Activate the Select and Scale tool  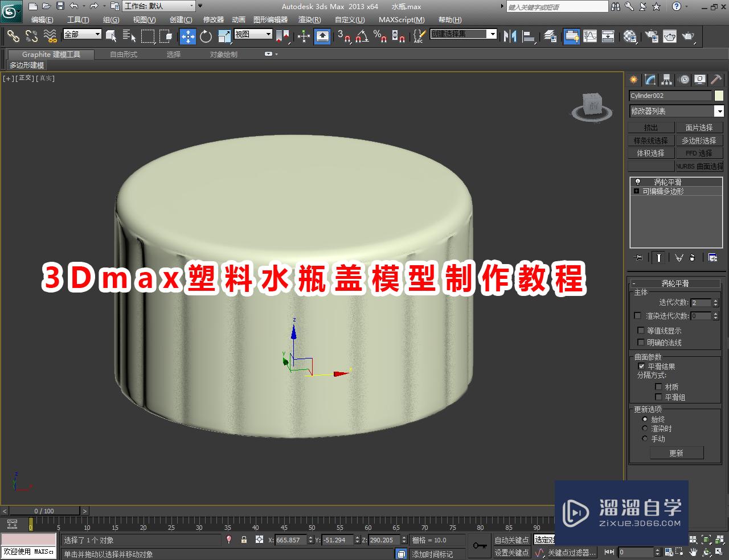(224, 36)
